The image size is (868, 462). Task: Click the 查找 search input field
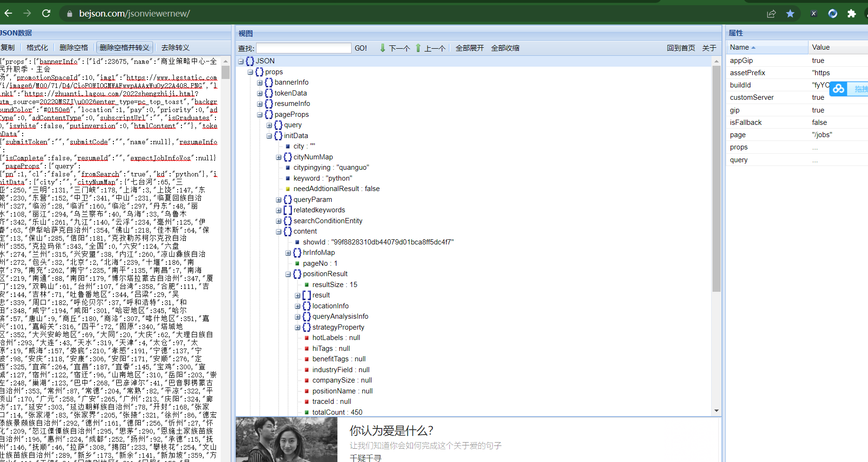pyautogui.click(x=303, y=48)
